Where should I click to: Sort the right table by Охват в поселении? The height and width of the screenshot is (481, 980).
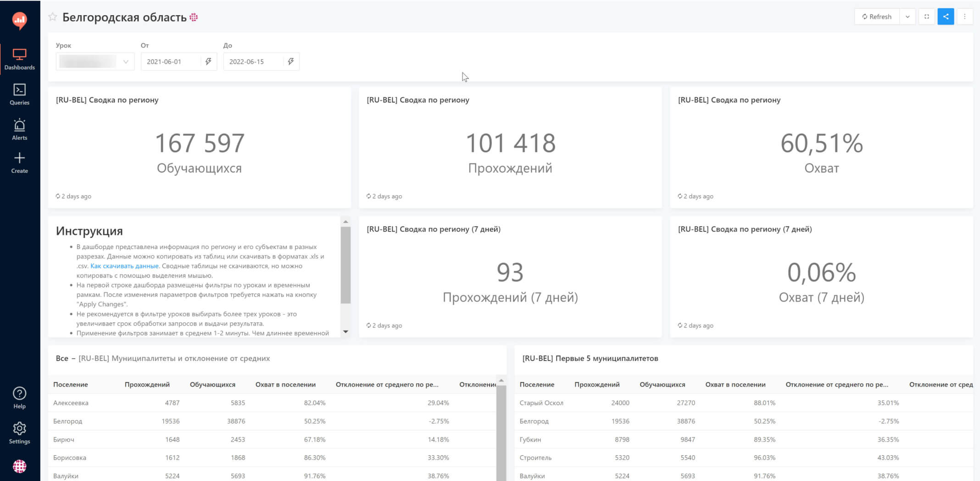(x=735, y=384)
